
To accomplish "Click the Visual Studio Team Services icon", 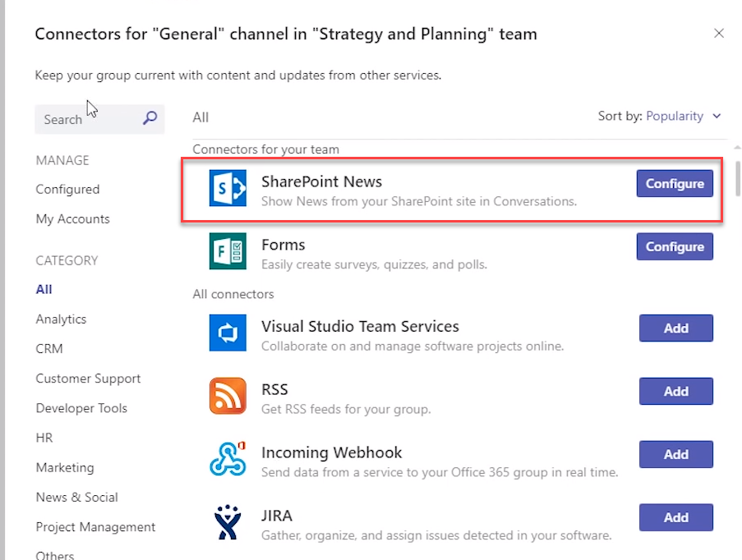I will (228, 333).
